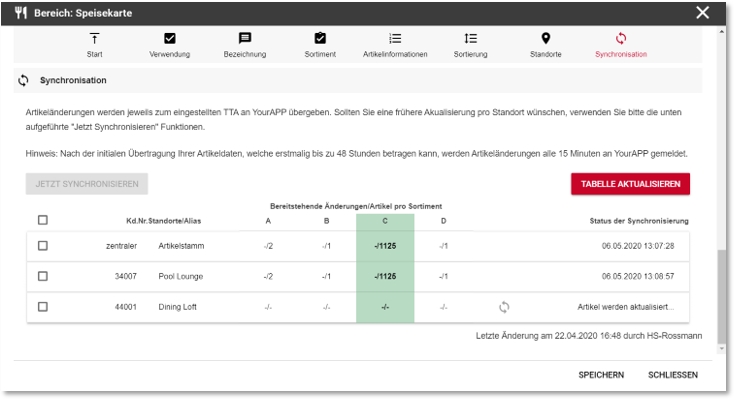Open the Start step icon
735x399 pixels.
click(x=94, y=38)
